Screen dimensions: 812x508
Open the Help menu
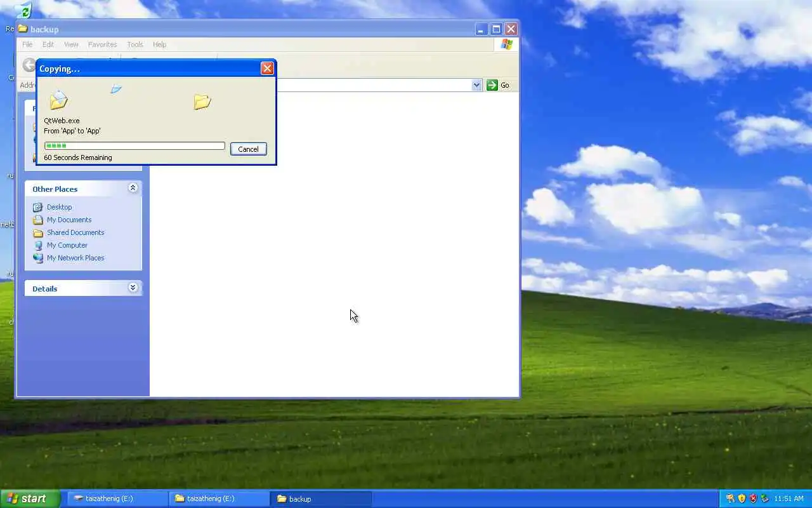(159, 44)
